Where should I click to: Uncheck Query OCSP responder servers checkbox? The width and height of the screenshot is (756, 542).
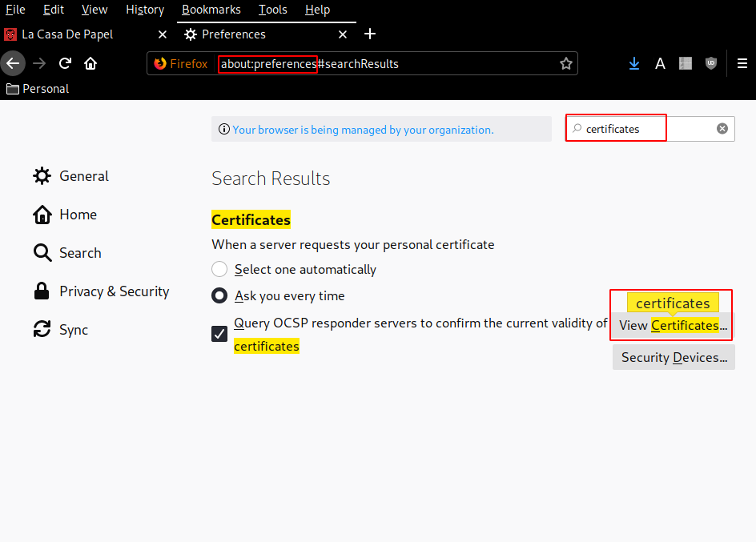tap(219, 334)
